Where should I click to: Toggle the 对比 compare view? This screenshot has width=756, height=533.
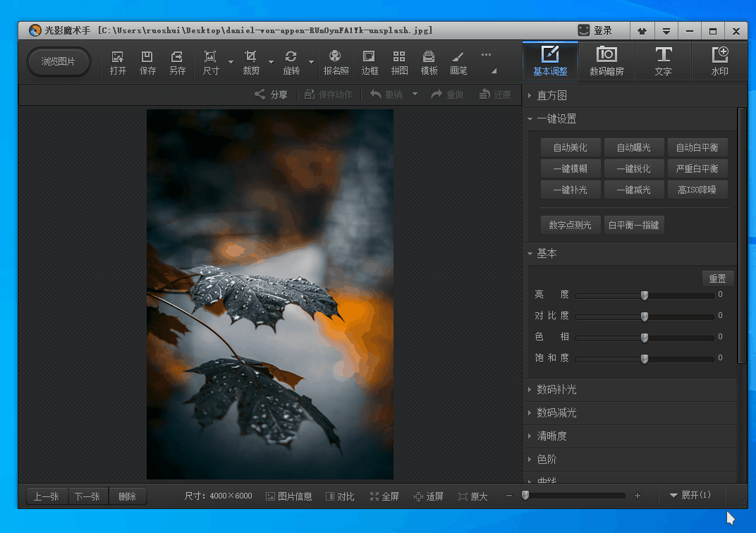coord(340,496)
